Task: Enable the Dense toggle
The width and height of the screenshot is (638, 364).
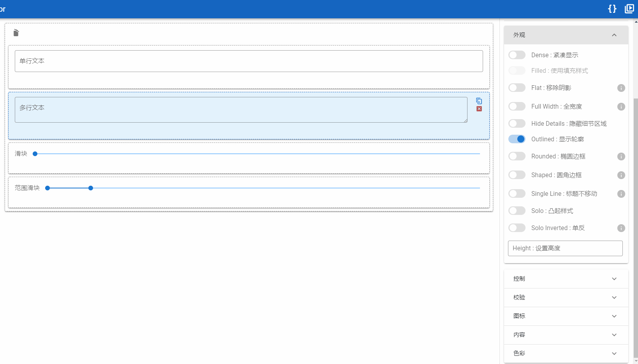Action: (517, 55)
